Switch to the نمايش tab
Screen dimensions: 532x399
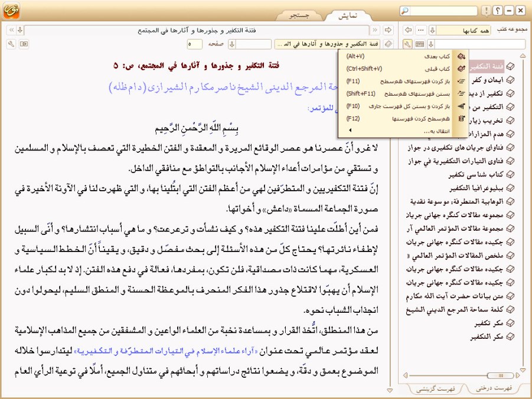coord(348,15)
